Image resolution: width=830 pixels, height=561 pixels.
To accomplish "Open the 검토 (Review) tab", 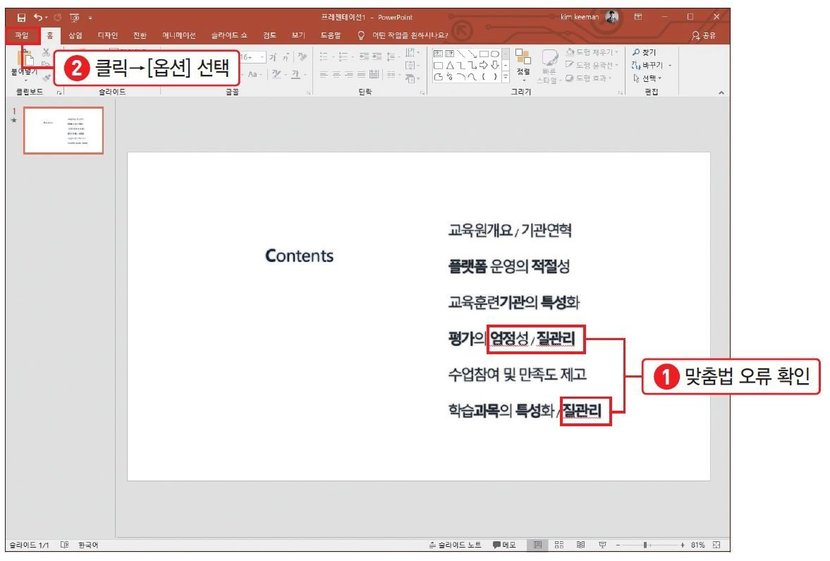I will (269, 35).
